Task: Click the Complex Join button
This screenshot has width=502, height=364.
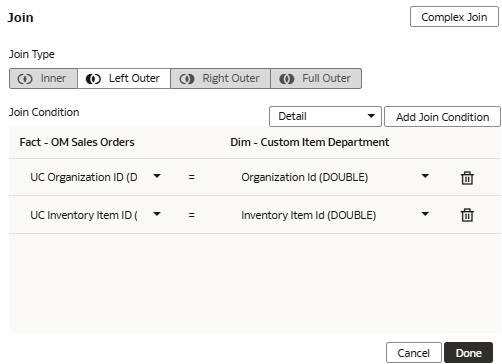Action: pyautogui.click(x=454, y=17)
